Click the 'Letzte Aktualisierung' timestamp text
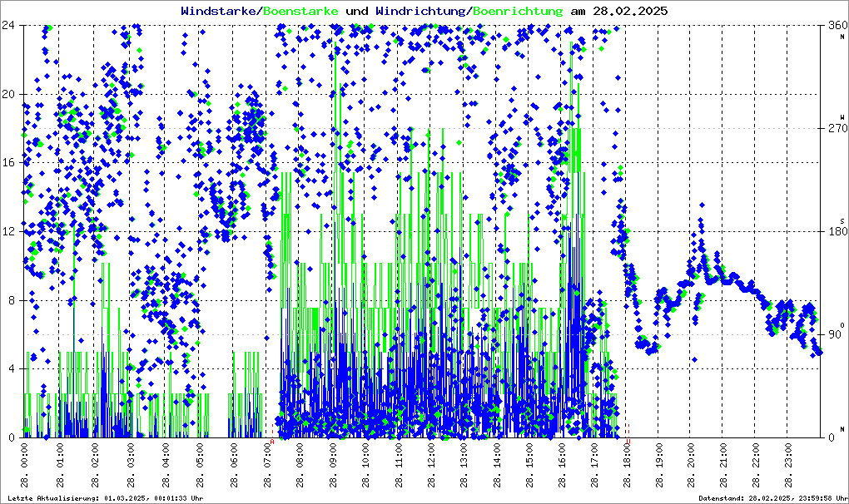 105,497
